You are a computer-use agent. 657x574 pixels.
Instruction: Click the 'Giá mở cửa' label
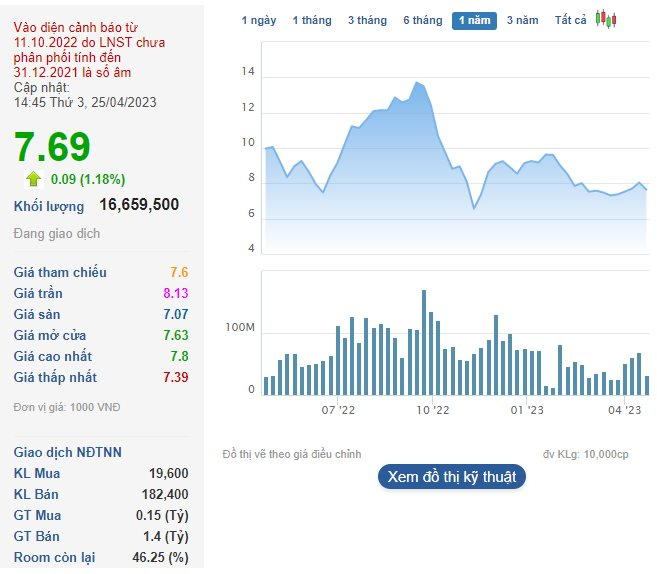(50, 335)
